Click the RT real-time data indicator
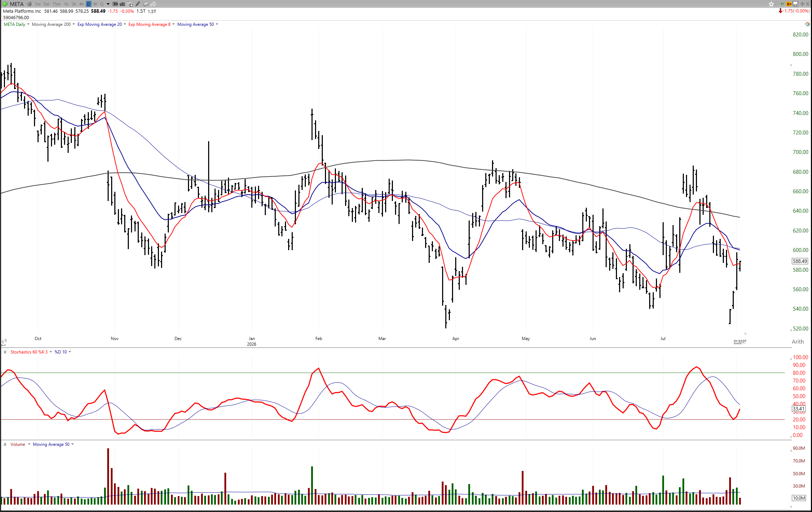The image size is (812, 512). pyautogui.click(x=782, y=4)
